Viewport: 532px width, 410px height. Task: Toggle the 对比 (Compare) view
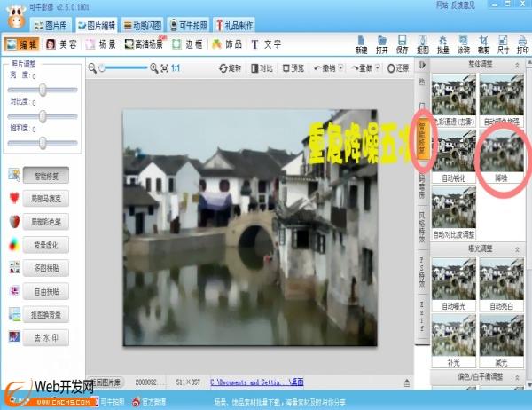262,67
